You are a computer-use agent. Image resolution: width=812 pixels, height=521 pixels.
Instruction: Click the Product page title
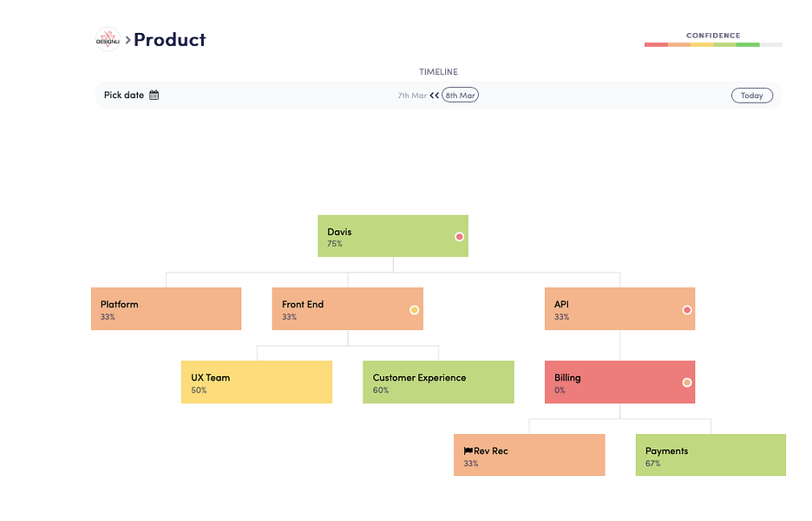(x=170, y=40)
